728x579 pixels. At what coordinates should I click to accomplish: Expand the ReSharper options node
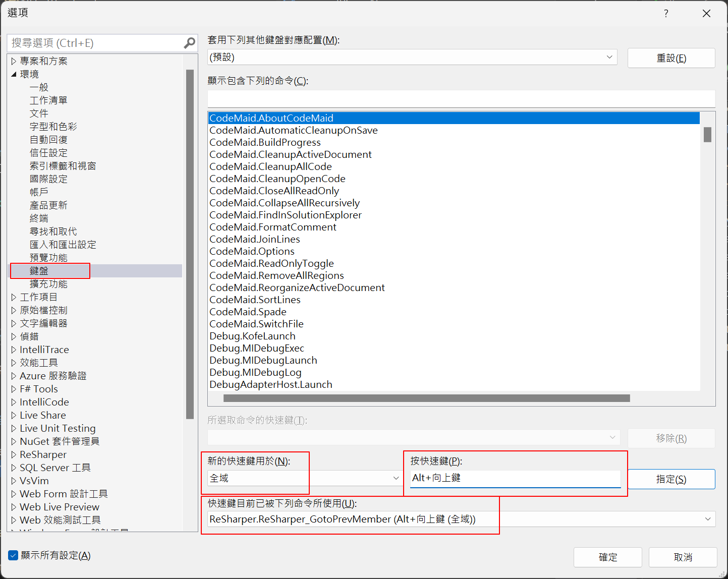14,455
